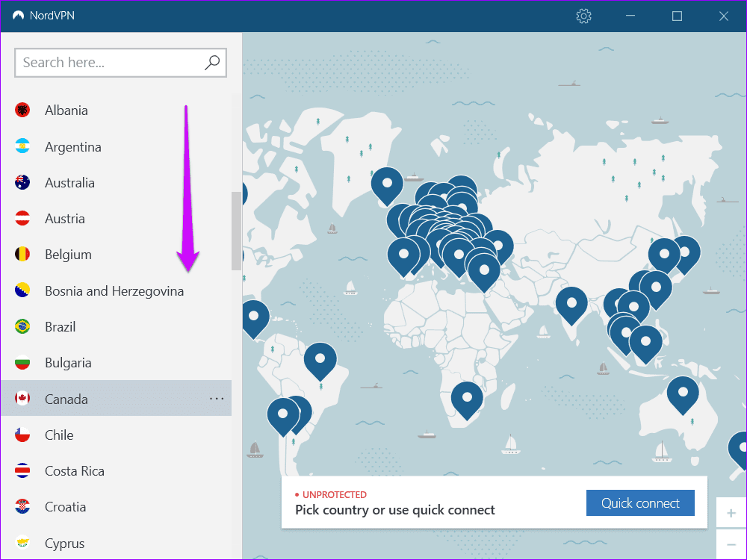The width and height of the screenshot is (747, 560).
Task: Select the highlighted Canada row
Action: coord(116,398)
